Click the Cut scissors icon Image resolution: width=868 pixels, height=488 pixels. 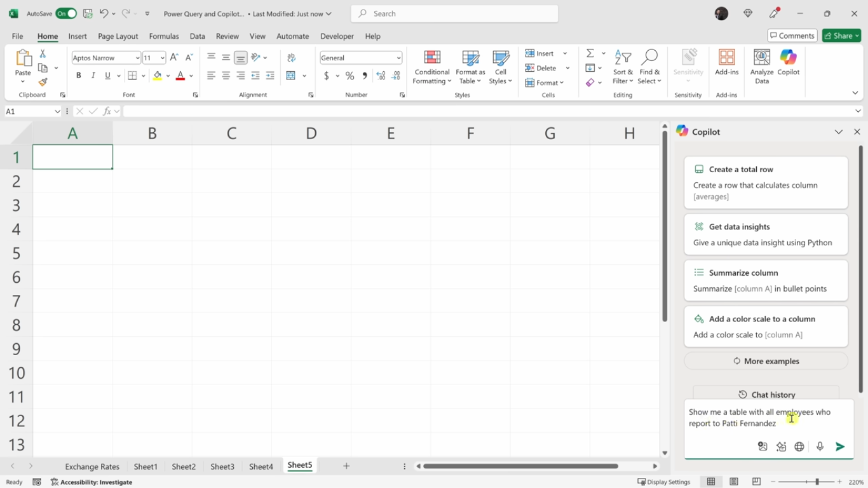coord(43,53)
